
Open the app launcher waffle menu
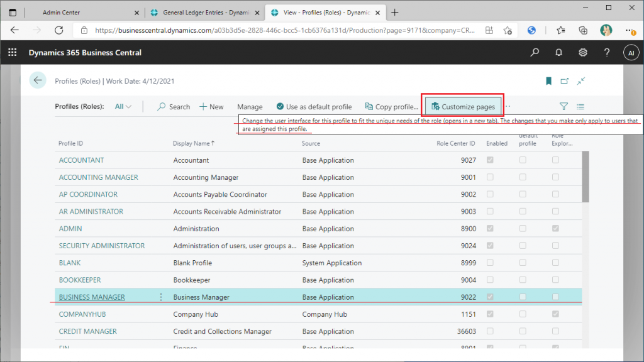click(13, 53)
